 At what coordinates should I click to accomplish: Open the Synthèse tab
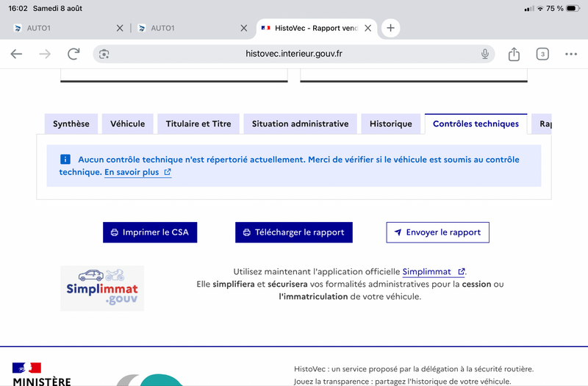click(x=71, y=124)
